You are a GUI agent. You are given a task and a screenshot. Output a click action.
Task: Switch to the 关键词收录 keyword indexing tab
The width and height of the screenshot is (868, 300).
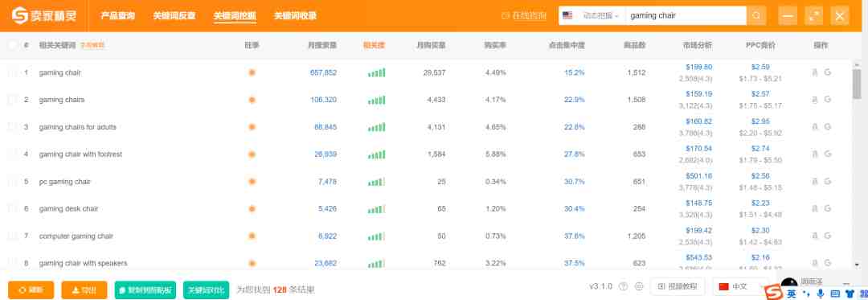295,15
